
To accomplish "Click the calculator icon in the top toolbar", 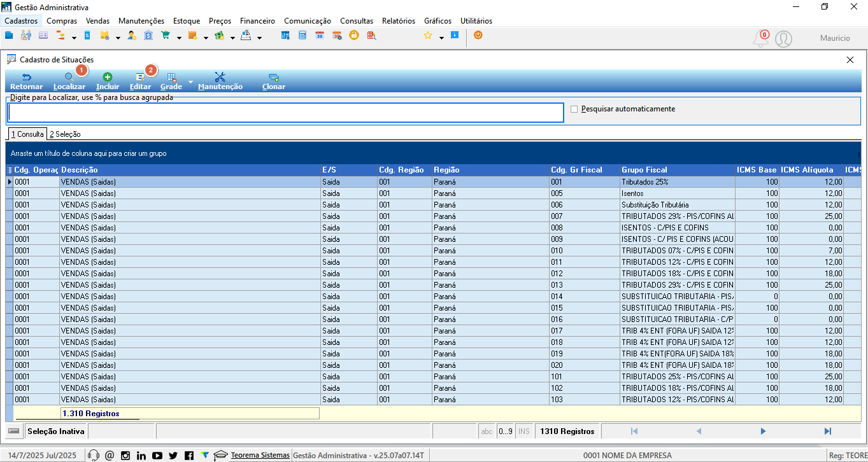I will [302, 36].
